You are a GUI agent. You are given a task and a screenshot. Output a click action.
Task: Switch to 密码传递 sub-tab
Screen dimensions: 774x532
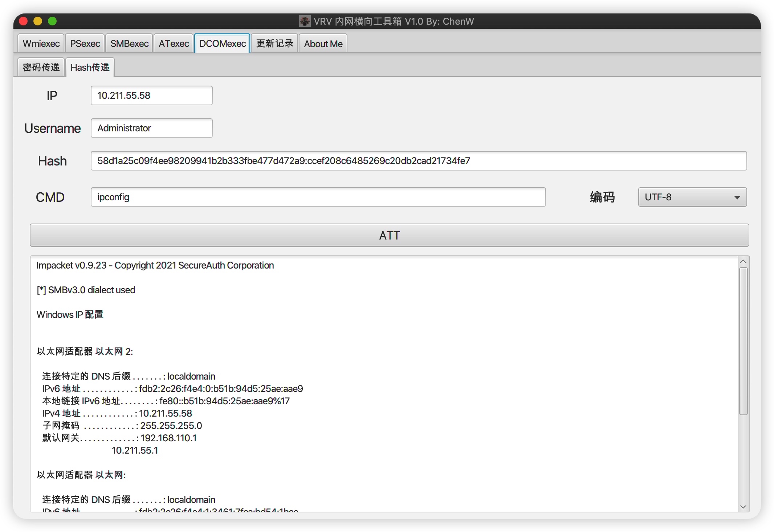tap(41, 67)
